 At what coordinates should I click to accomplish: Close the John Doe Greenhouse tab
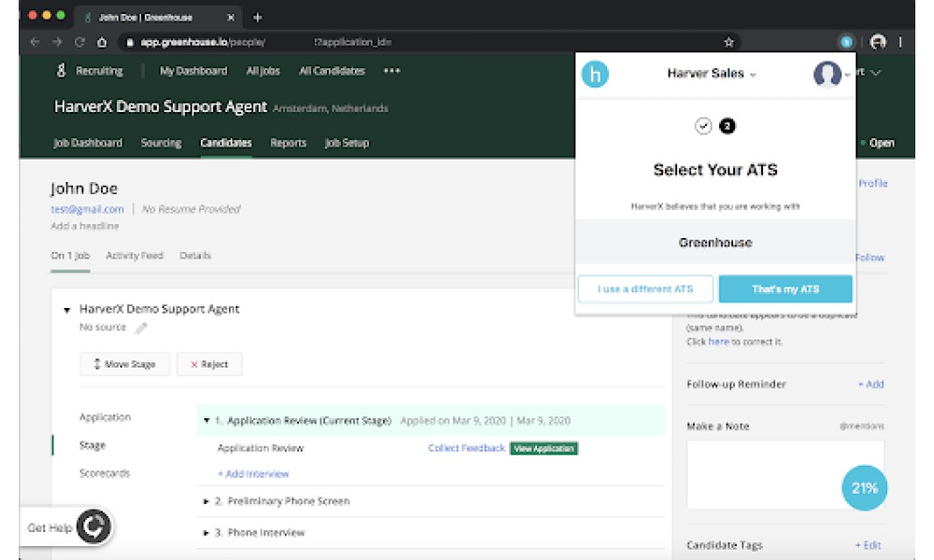tap(231, 18)
